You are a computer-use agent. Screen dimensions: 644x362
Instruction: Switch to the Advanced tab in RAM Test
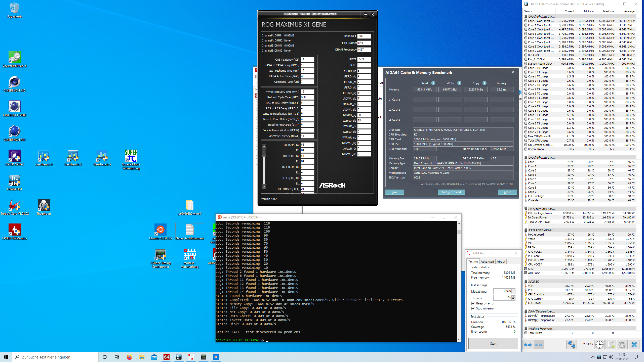click(487, 262)
